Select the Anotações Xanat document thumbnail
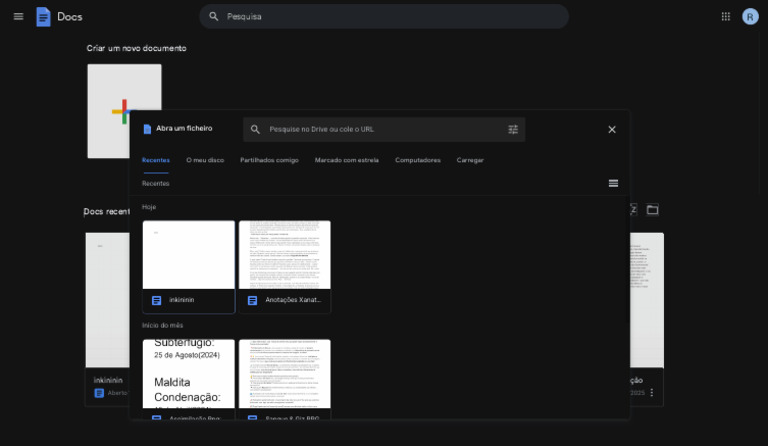This screenshot has width=768, height=446. (285, 255)
